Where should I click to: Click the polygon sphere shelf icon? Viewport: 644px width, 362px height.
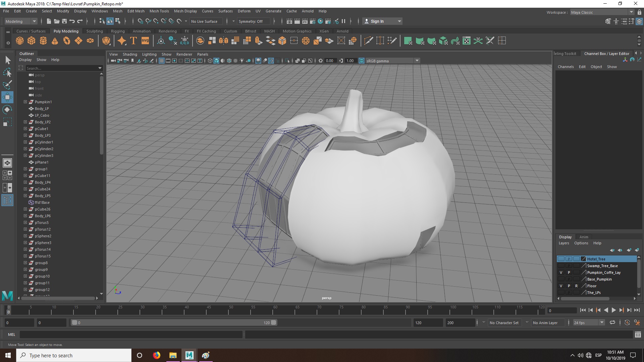point(20,41)
